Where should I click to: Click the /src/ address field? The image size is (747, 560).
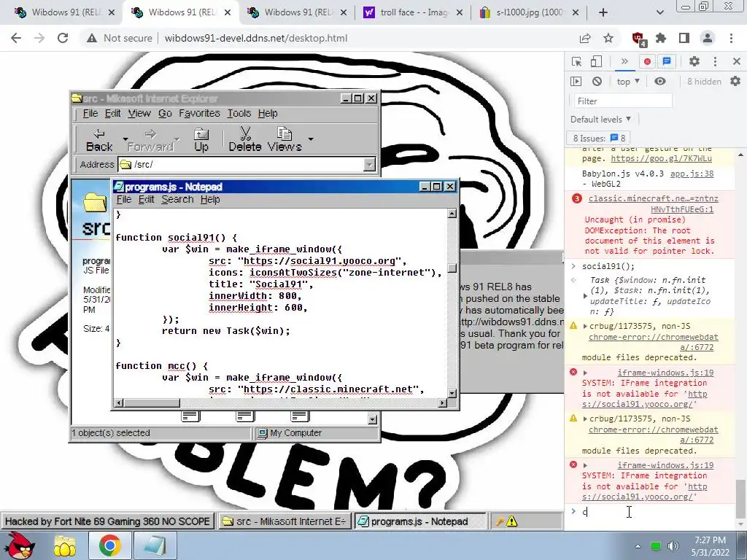(241, 165)
